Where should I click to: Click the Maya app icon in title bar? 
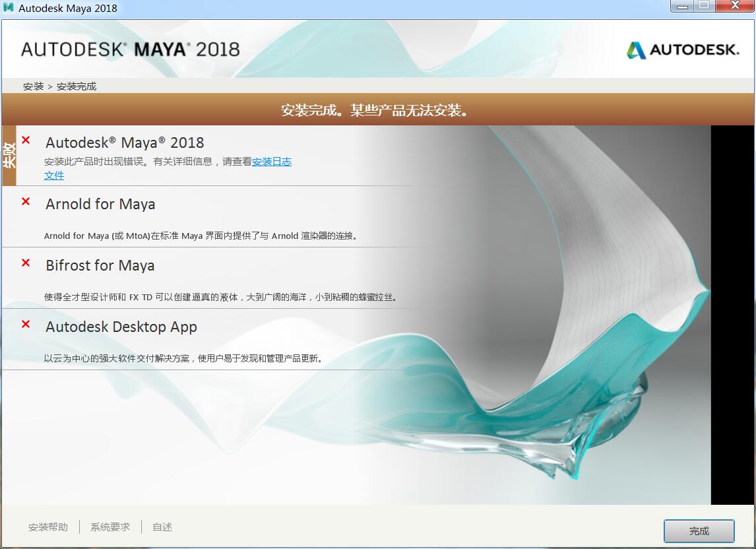coord(9,8)
